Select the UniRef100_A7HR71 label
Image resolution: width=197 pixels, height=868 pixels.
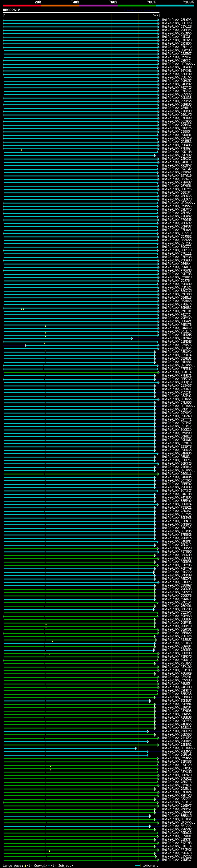[177, 375]
